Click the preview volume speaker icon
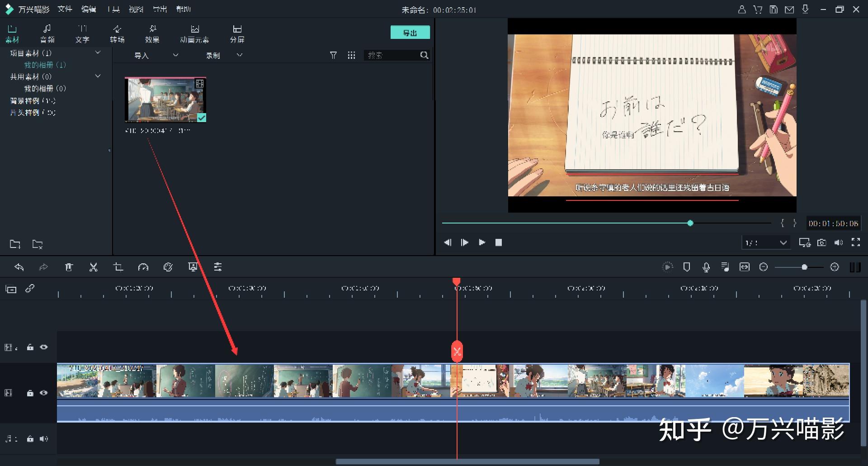 tap(839, 243)
